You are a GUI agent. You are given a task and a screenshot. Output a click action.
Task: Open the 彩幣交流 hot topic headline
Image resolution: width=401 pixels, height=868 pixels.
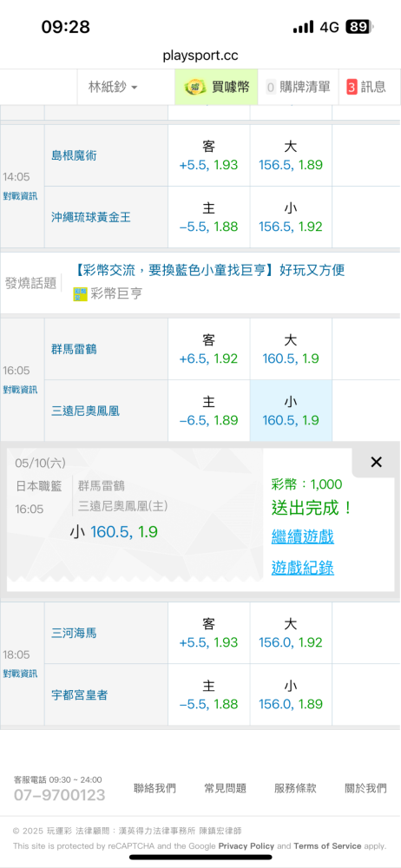coord(209,270)
